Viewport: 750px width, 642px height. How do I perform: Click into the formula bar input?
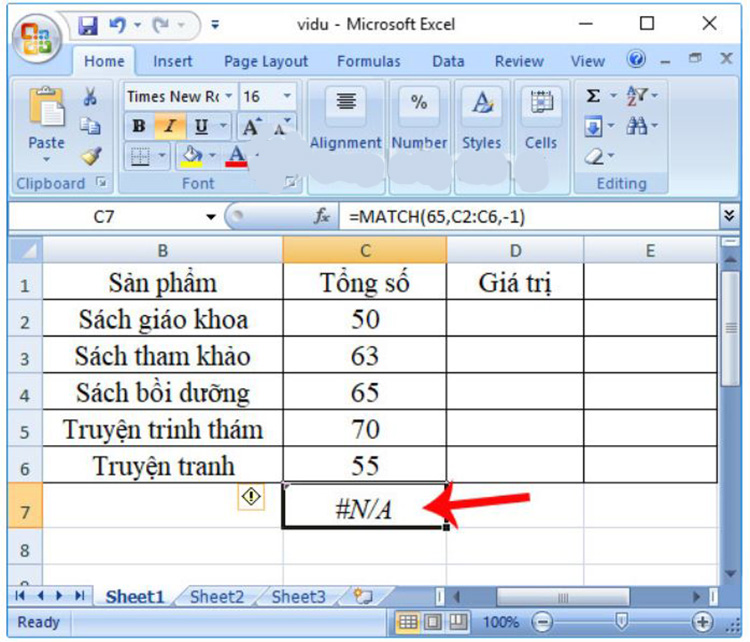528,216
